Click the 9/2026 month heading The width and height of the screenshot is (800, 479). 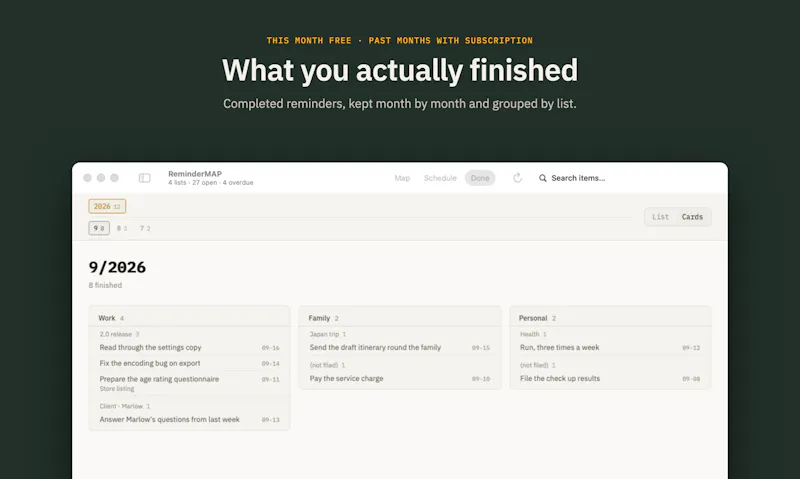(117, 267)
